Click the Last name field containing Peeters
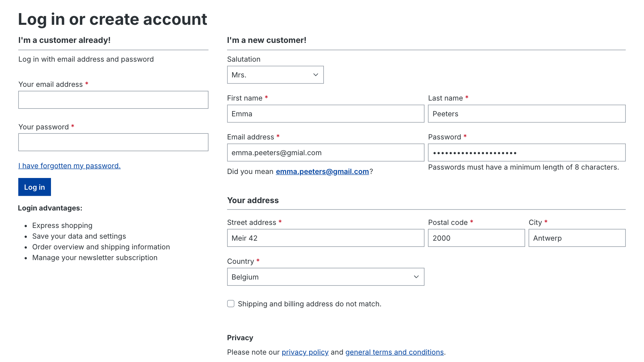This screenshot has height=362, width=644. (x=527, y=114)
